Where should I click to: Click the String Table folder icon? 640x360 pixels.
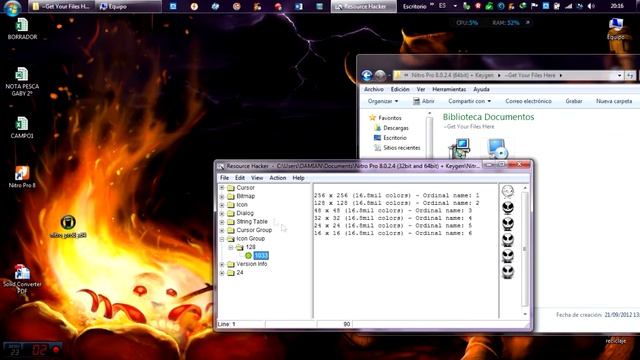click(x=231, y=222)
